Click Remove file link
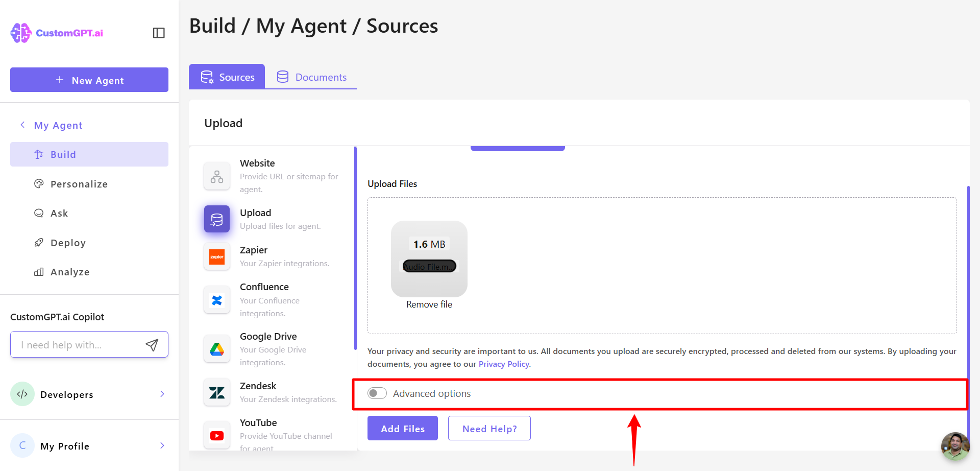 coord(429,304)
